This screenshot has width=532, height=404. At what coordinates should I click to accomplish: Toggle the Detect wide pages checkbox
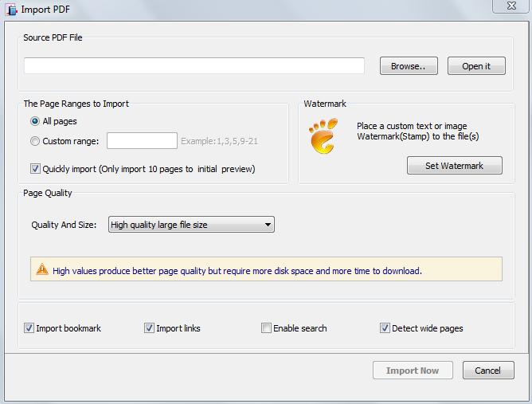coord(385,328)
